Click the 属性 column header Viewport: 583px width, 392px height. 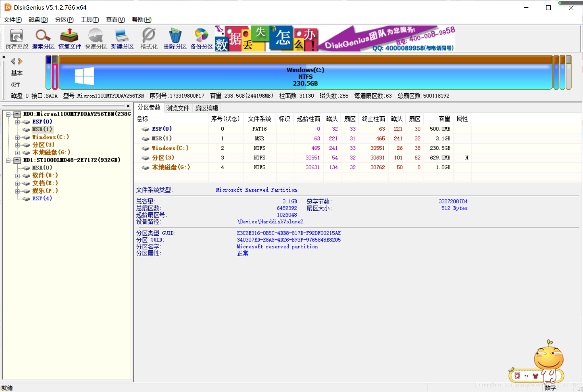coord(462,119)
